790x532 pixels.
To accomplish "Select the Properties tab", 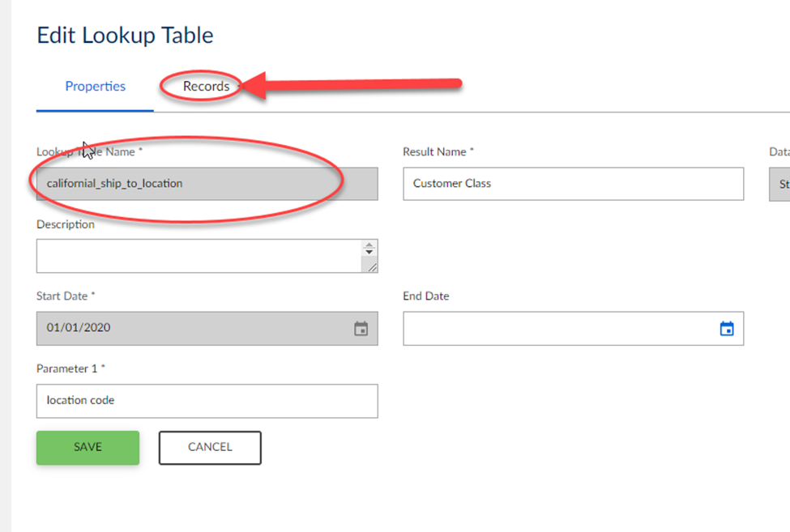I will [x=95, y=87].
